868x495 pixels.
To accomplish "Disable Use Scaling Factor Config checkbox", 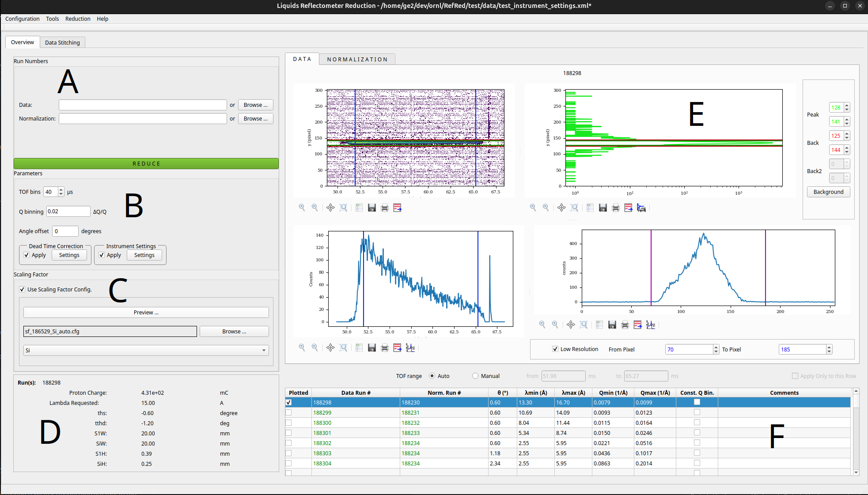I will (22, 289).
